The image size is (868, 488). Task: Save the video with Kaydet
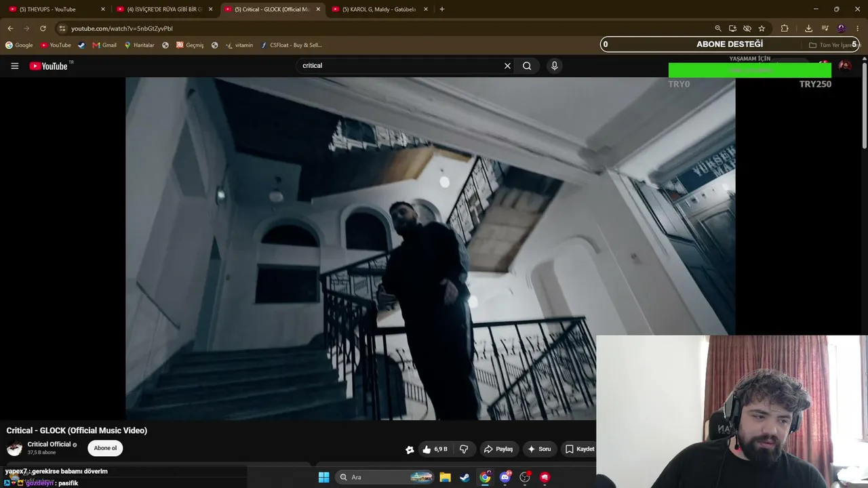pyautogui.click(x=580, y=449)
